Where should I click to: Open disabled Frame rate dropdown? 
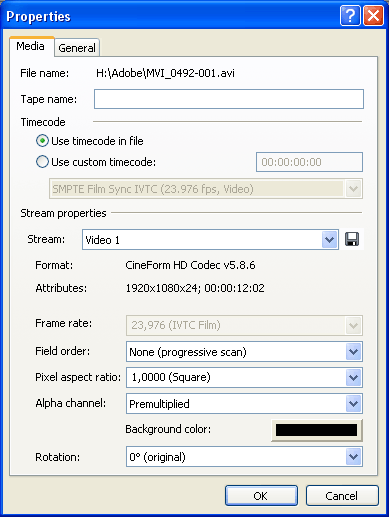coord(244,325)
